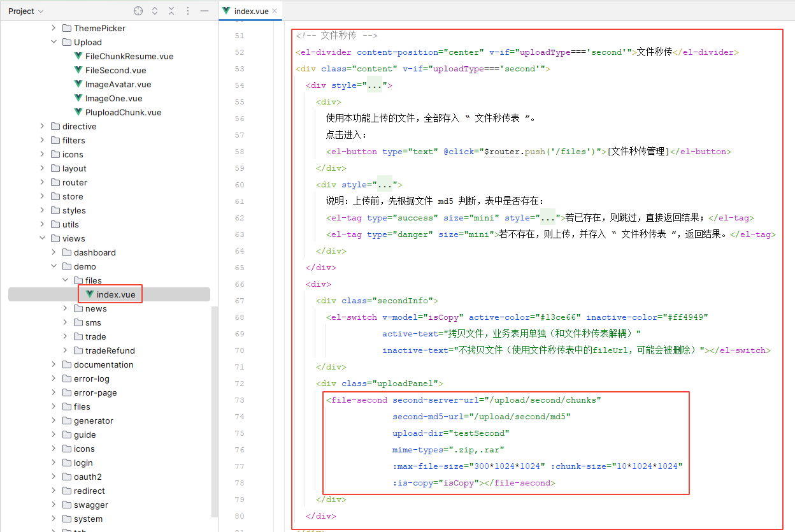Viewport: 795px width, 532px height.
Task: Click the second-server-url attribute on line 73
Action: (497, 400)
